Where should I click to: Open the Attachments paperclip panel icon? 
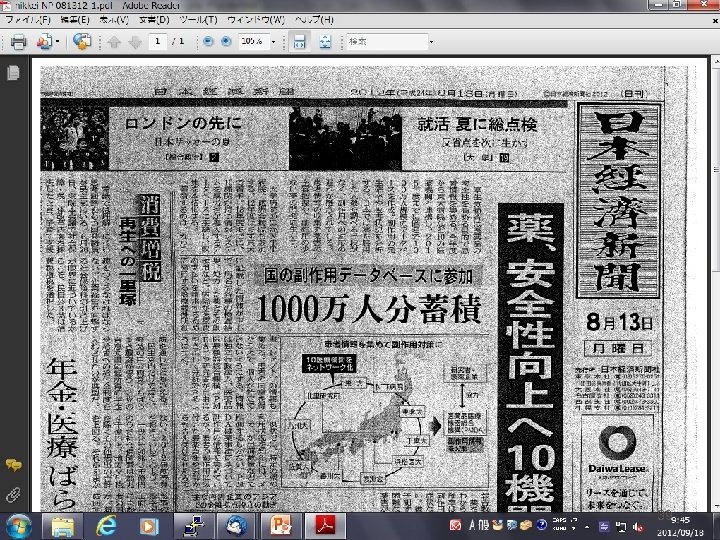pyautogui.click(x=13, y=495)
